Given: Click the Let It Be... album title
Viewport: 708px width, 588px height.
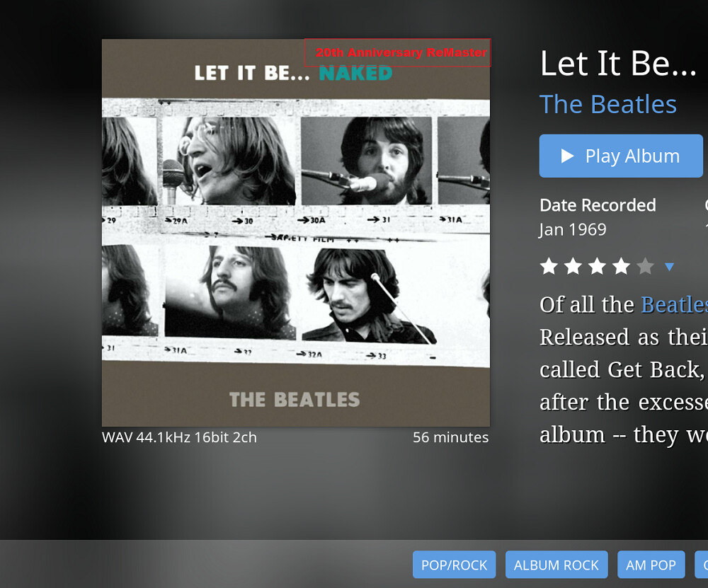Looking at the screenshot, I should point(618,64).
